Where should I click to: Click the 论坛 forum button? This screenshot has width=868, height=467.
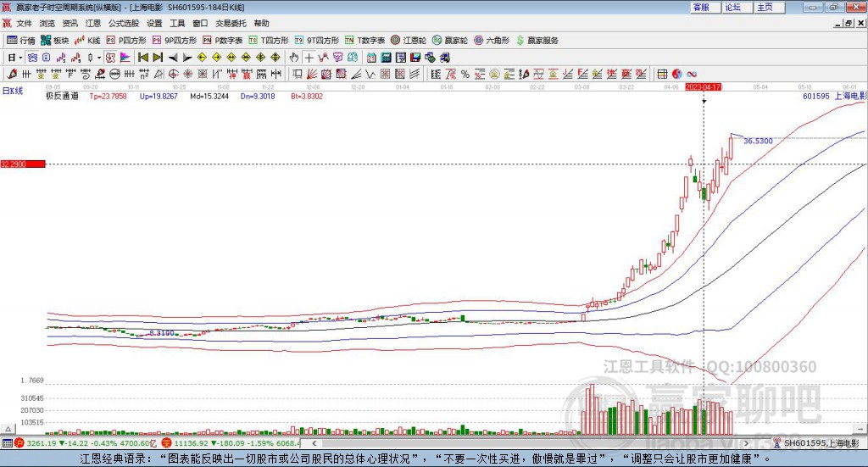737,7
